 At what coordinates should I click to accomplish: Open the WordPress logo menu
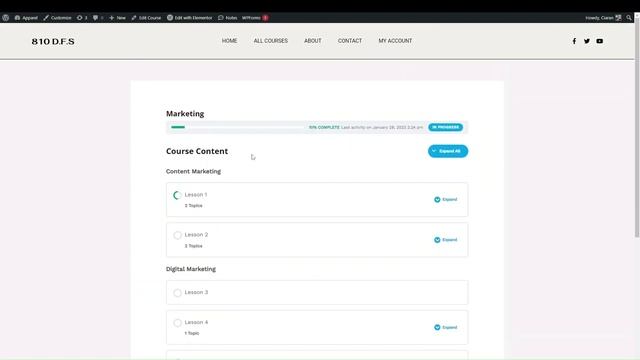point(6,18)
